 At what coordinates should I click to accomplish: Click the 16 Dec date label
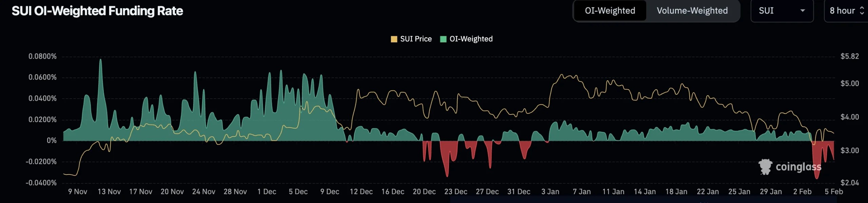393,192
